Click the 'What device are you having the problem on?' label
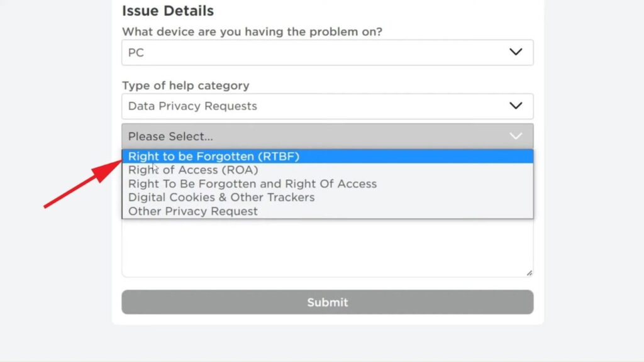Viewport: 644px width, 362px height. 252,31
